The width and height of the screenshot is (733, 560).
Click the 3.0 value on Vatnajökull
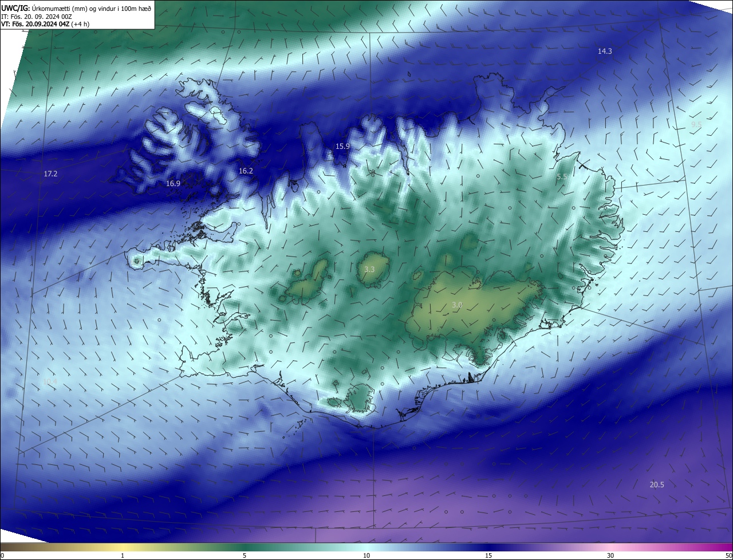(x=456, y=305)
